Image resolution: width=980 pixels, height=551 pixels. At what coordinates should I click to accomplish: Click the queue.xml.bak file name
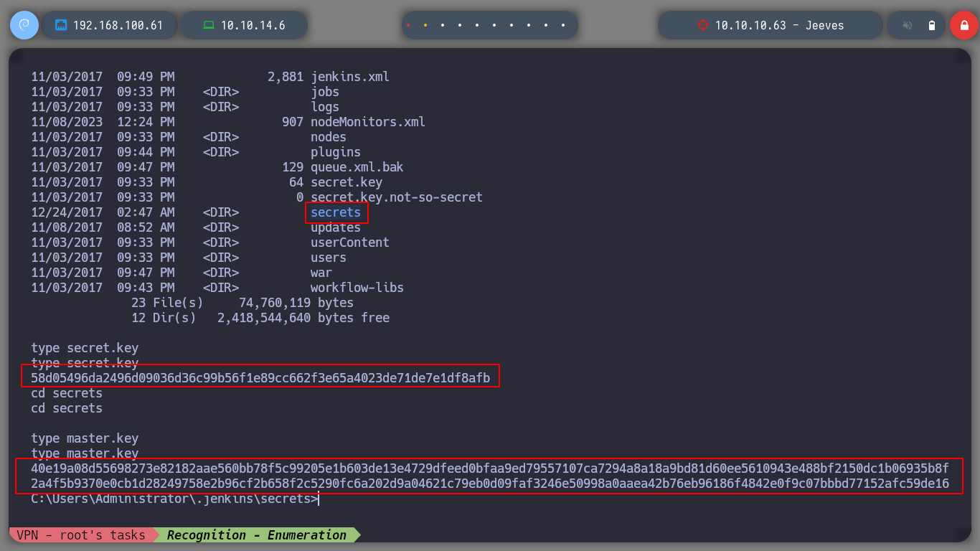pyautogui.click(x=357, y=167)
